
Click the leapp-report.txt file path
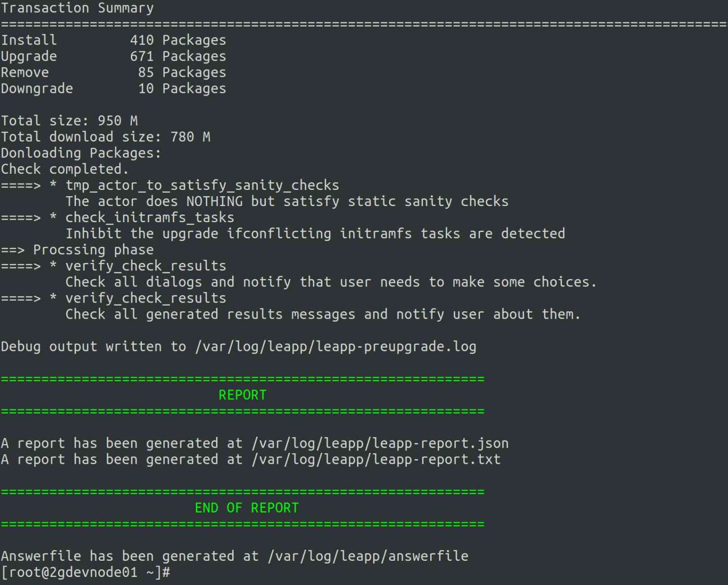click(x=376, y=459)
